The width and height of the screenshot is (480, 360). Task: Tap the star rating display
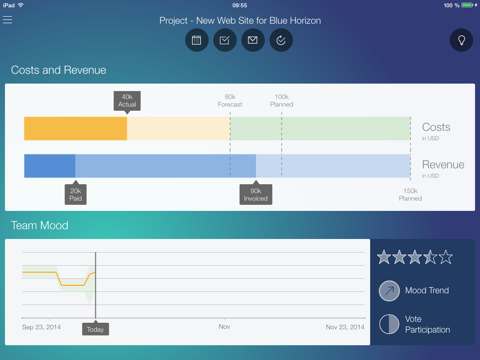coord(415,257)
